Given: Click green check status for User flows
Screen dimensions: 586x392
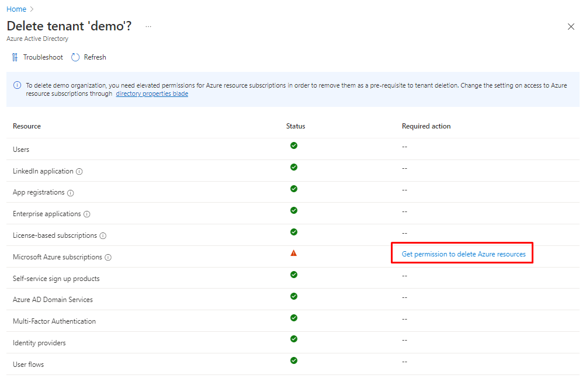Looking at the screenshot, I should (294, 360).
